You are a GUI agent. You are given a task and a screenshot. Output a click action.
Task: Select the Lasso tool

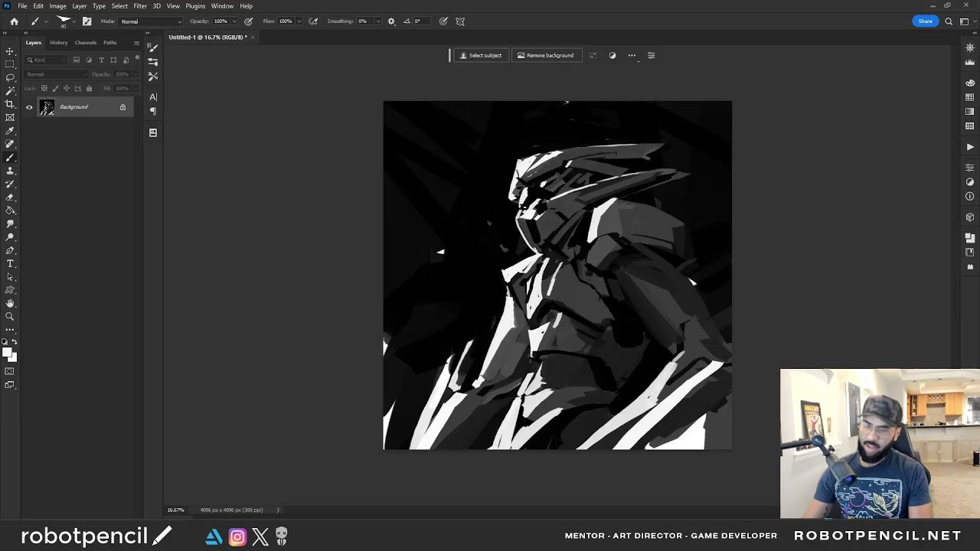10,77
